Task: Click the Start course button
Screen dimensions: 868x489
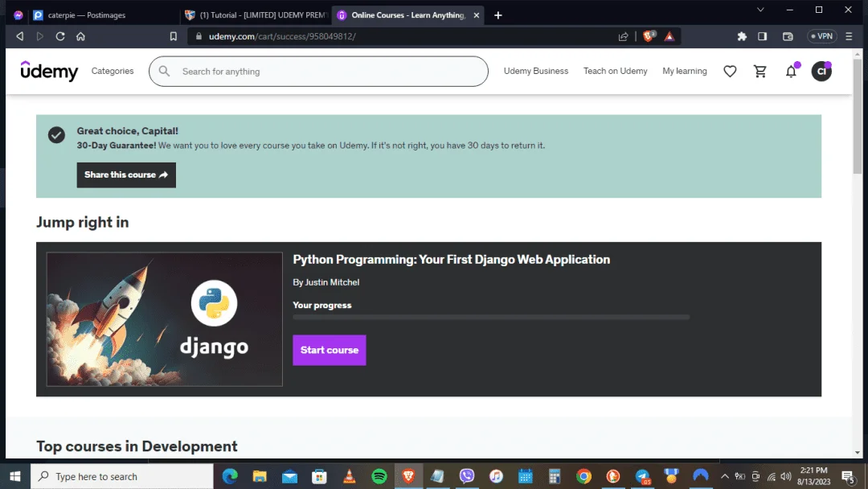Action: point(330,350)
